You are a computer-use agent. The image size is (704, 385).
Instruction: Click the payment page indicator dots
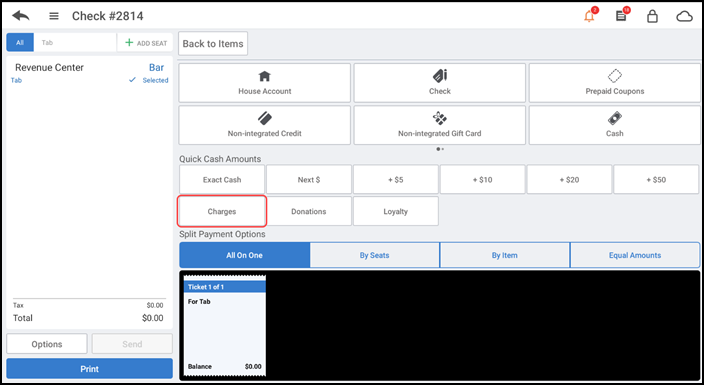[440, 149]
